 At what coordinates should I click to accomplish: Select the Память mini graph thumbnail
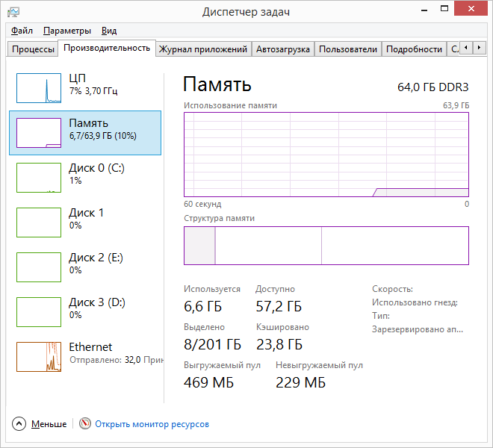pos(39,132)
